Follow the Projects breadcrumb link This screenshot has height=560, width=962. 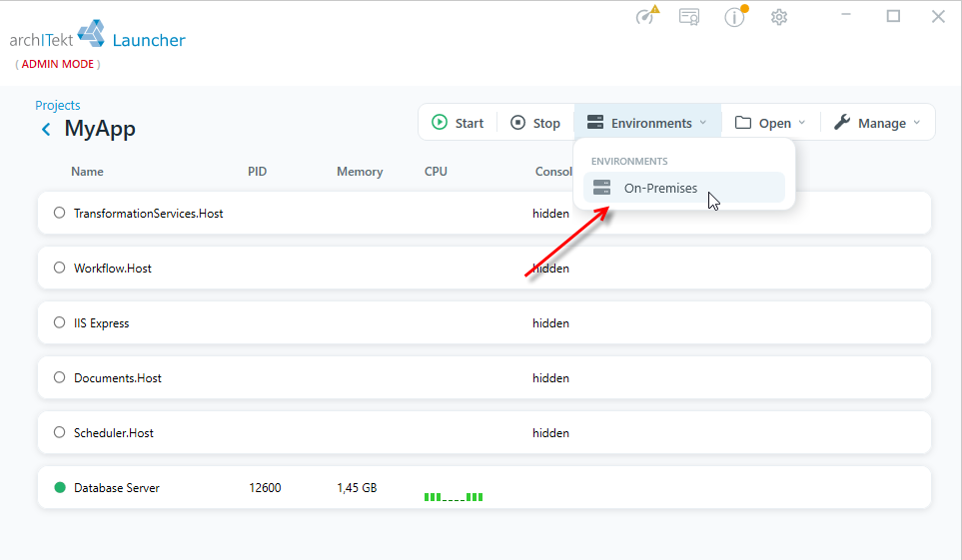[58, 106]
